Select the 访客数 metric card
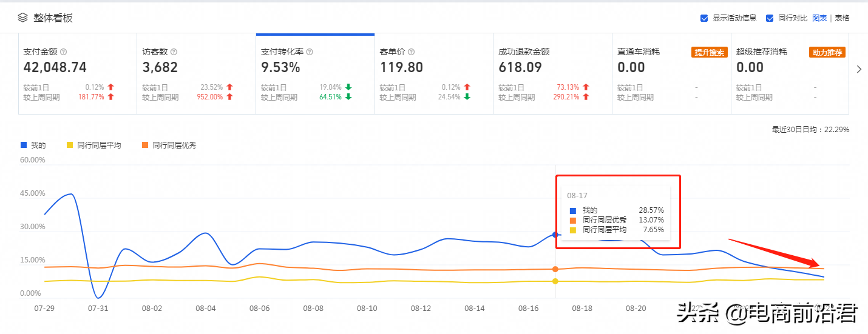868x334 pixels. (197, 74)
